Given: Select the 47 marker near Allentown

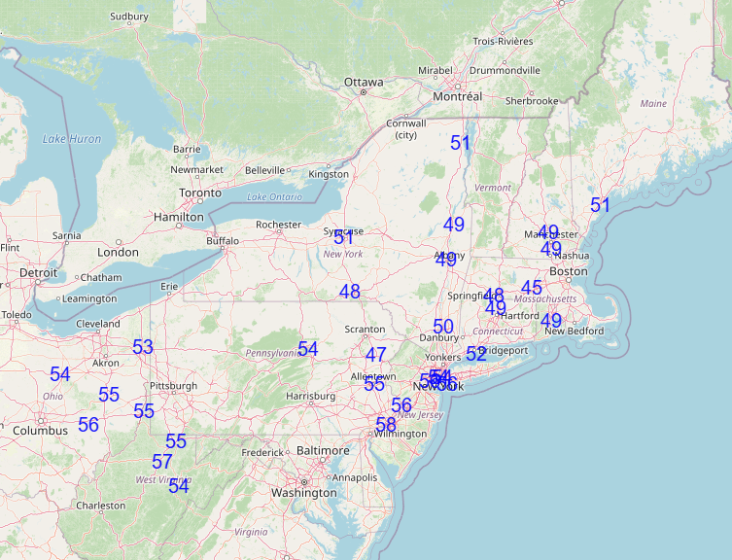Looking at the screenshot, I should pos(376,356).
